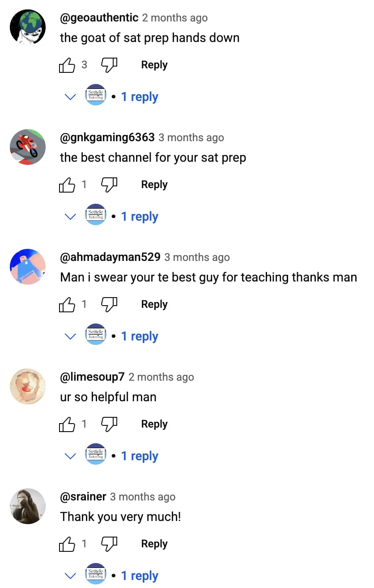Like the comment by @ahmadayman529
374x588 pixels.
[x=67, y=305]
